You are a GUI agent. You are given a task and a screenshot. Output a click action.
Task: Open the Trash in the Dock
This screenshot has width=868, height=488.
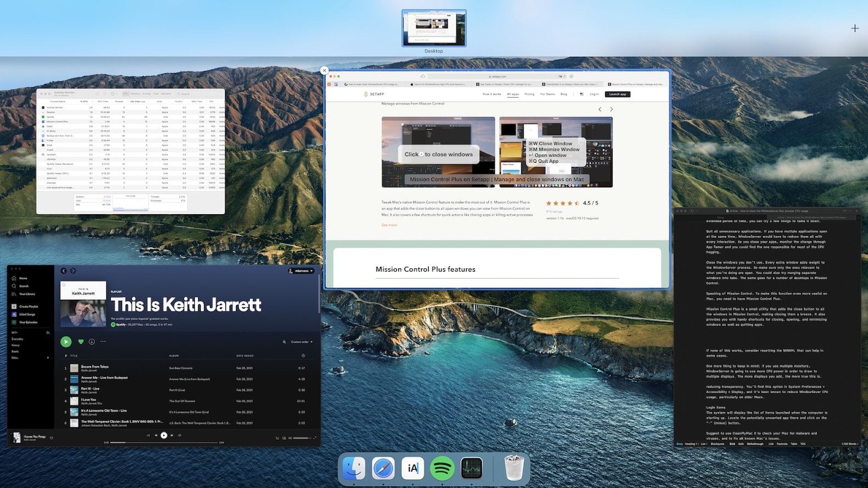click(x=514, y=468)
